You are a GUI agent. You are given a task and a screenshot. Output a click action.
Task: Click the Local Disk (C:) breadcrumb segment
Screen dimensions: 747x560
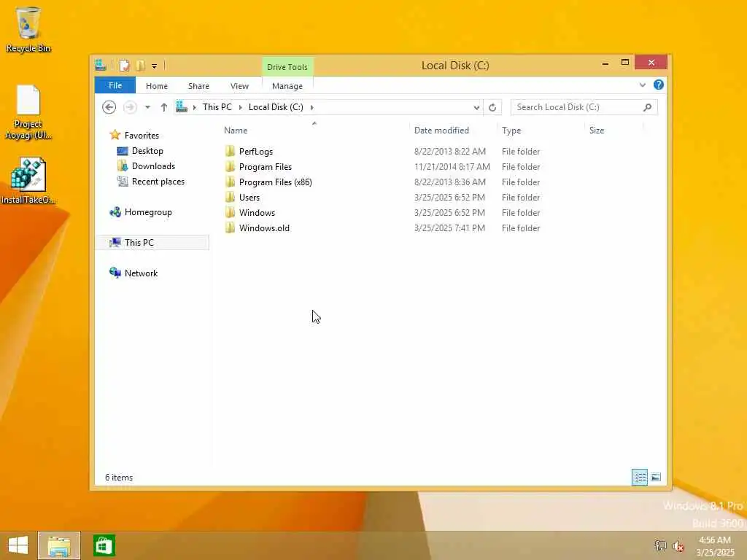[x=276, y=107]
